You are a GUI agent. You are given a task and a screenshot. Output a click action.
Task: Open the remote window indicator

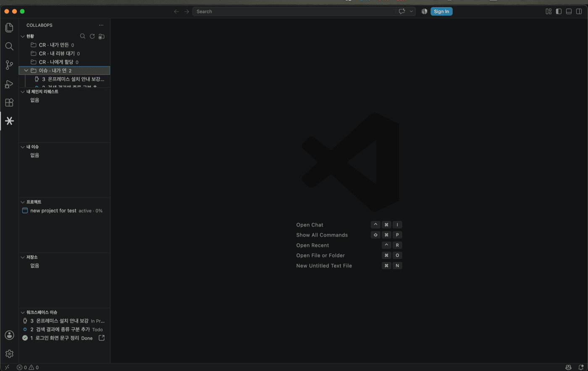pyautogui.click(x=7, y=367)
